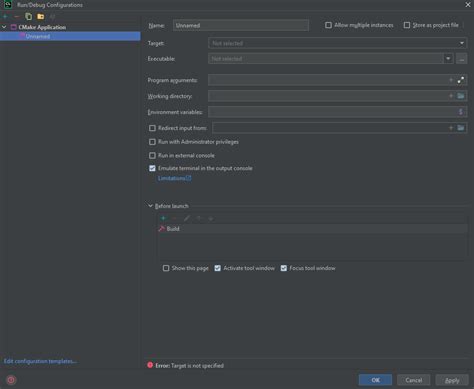
Task: Expand the Program arguments field
Action: point(461,80)
